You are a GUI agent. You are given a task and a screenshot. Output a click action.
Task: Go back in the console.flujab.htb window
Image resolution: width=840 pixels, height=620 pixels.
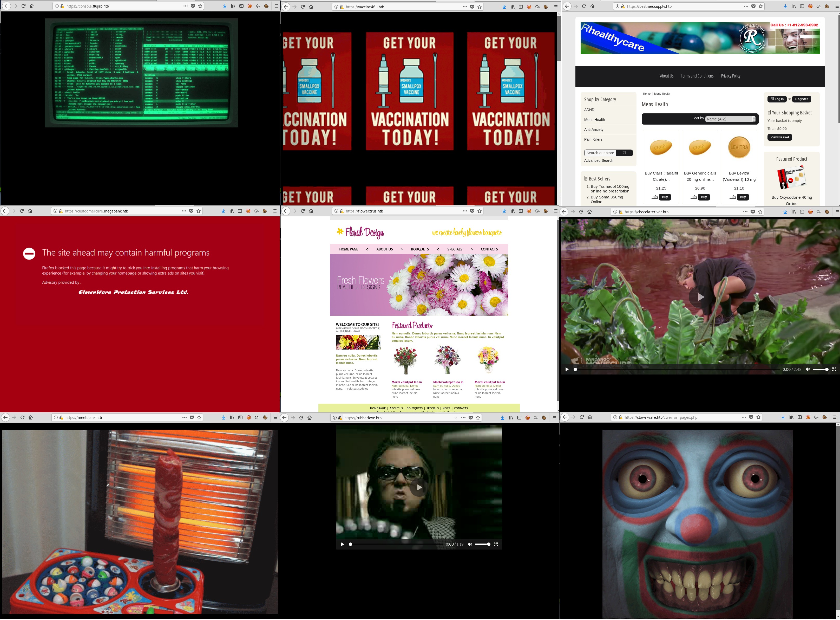point(6,6)
